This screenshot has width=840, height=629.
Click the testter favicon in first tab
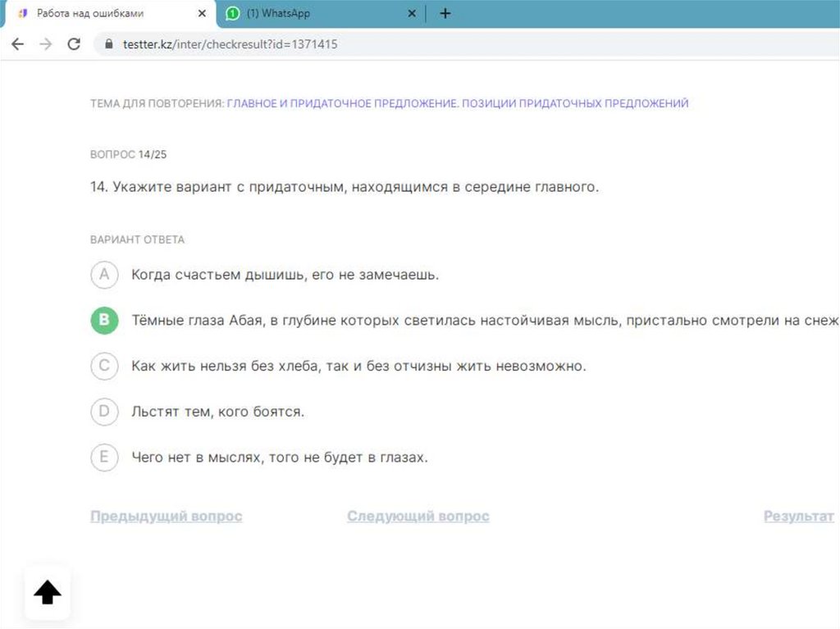[22, 13]
